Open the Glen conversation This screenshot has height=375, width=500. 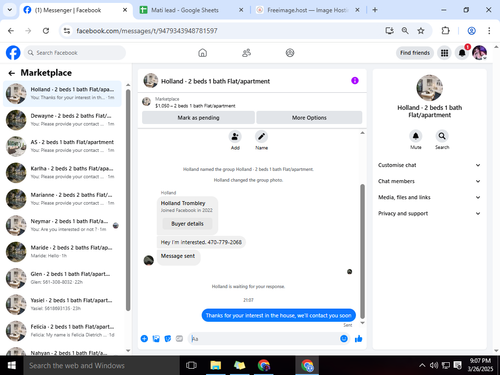pos(62,278)
